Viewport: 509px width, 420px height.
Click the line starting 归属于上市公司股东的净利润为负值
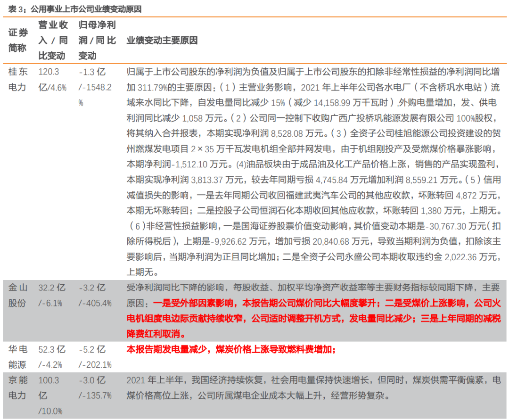click(x=313, y=72)
